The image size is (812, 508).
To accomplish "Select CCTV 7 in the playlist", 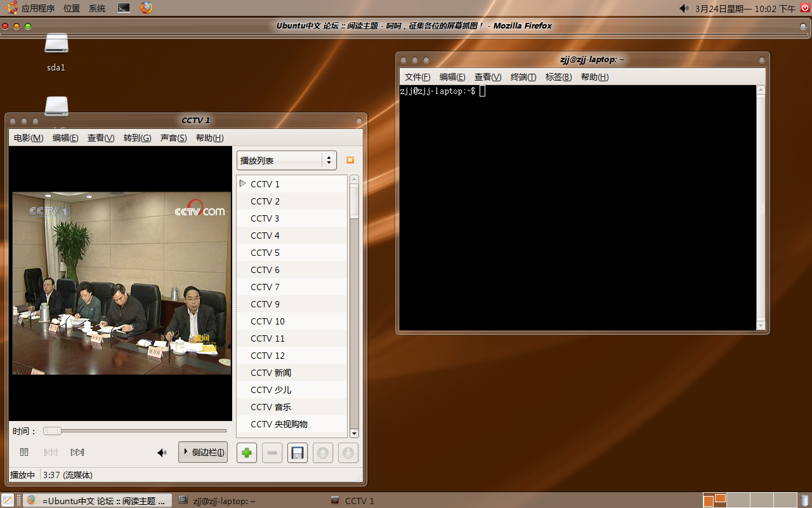I will pos(292,287).
